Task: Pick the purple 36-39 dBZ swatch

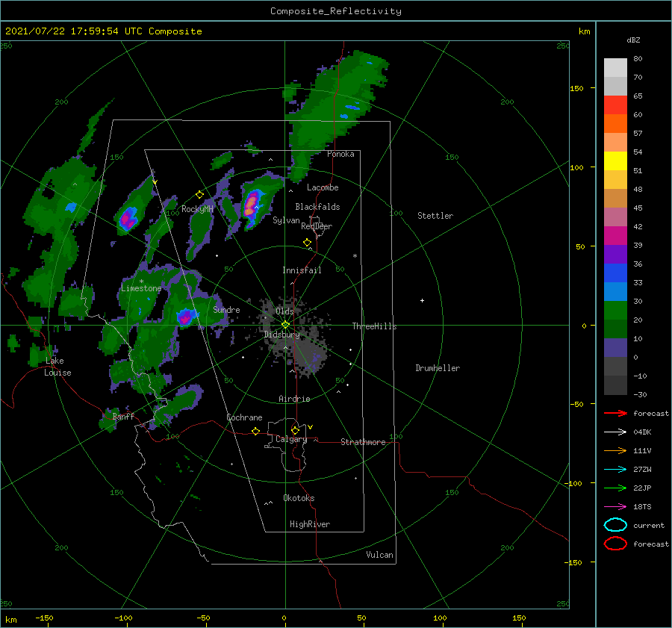Action: [615, 255]
